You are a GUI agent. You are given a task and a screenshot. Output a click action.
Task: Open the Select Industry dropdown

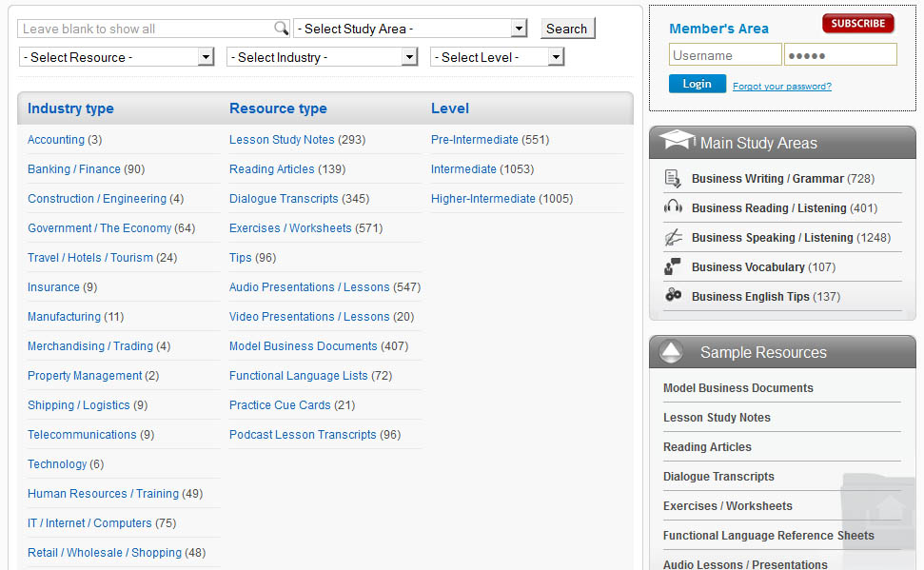pyautogui.click(x=322, y=57)
